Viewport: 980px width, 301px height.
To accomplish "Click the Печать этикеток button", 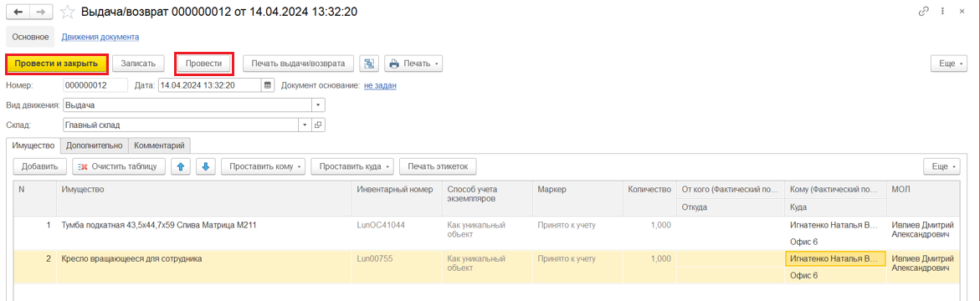I will [x=439, y=166].
